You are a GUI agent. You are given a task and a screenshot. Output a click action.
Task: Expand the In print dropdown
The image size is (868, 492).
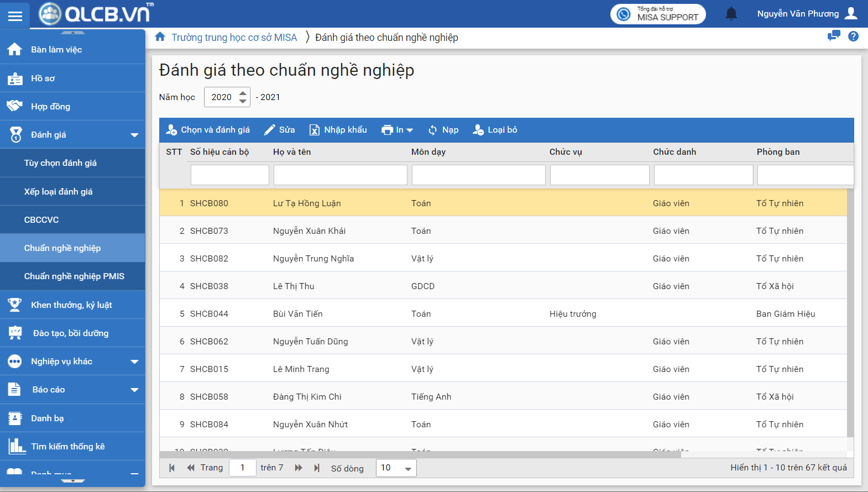pyautogui.click(x=397, y=130)
